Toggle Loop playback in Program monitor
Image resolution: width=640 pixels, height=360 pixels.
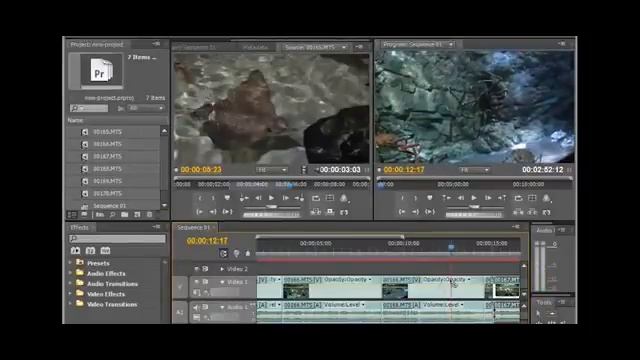click(518, 198)
